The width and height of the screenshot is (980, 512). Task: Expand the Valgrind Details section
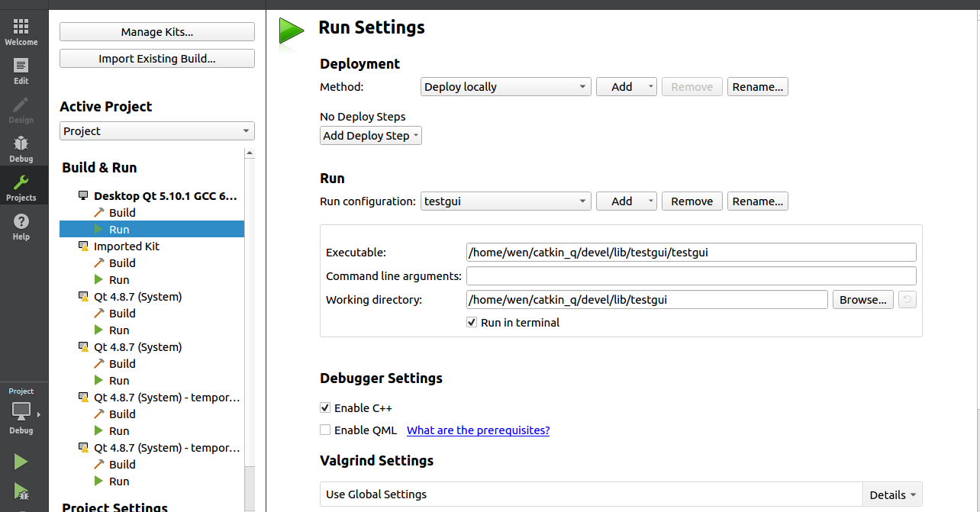(x=892, y=494)
